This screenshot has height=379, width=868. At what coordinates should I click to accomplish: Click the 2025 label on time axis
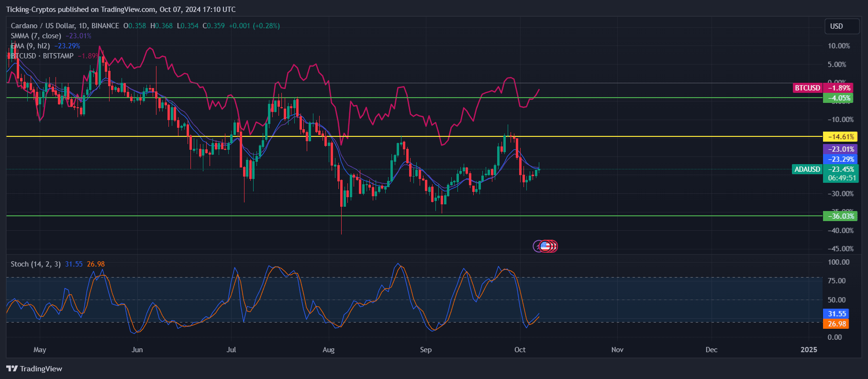[809, 350]
